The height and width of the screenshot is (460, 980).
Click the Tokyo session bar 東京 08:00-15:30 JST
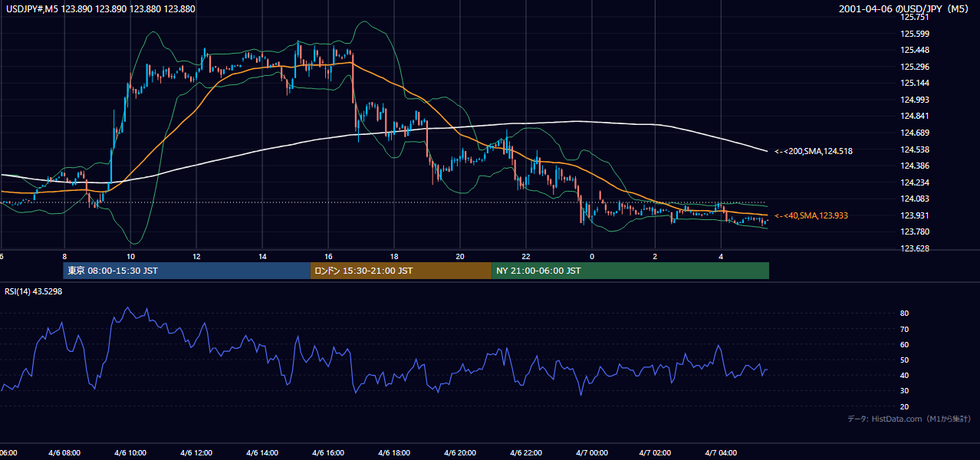(187, 271)
